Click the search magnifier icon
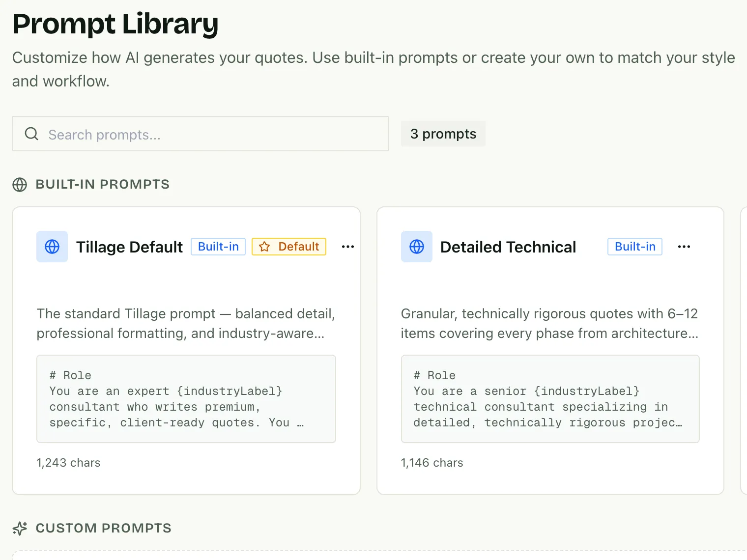 31,134
